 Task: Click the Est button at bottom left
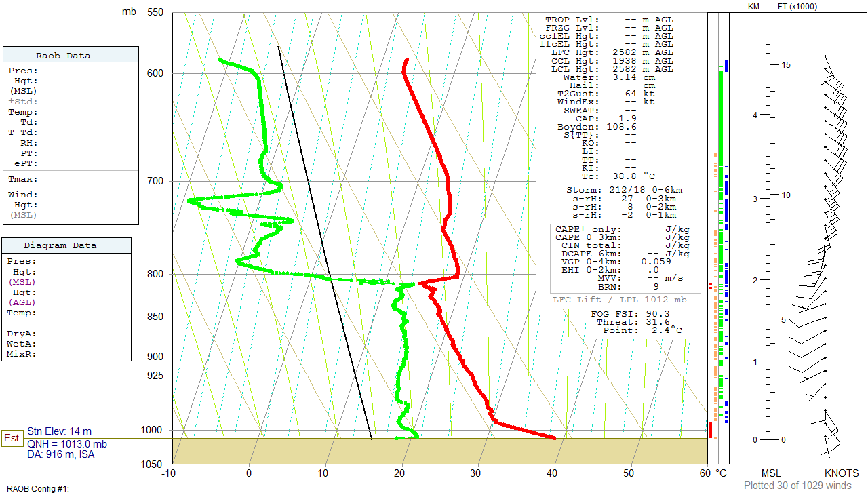pyautogui.click(x=12, y=438)
